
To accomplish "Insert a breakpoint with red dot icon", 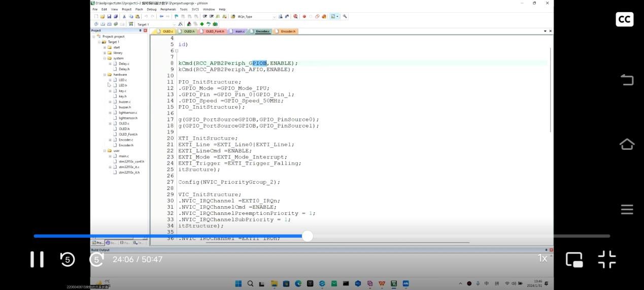I will (x=304, y=16).
